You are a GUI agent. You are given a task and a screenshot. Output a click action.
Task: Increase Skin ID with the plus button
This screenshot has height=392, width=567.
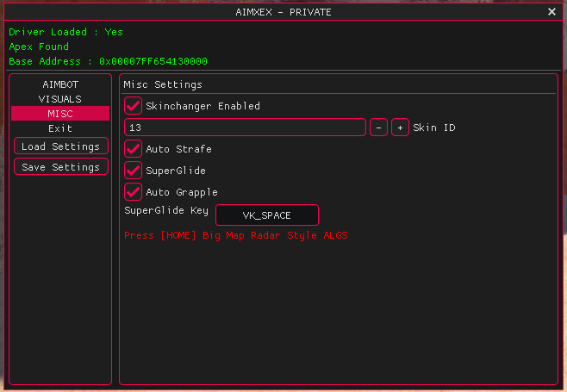coord(400,128)
